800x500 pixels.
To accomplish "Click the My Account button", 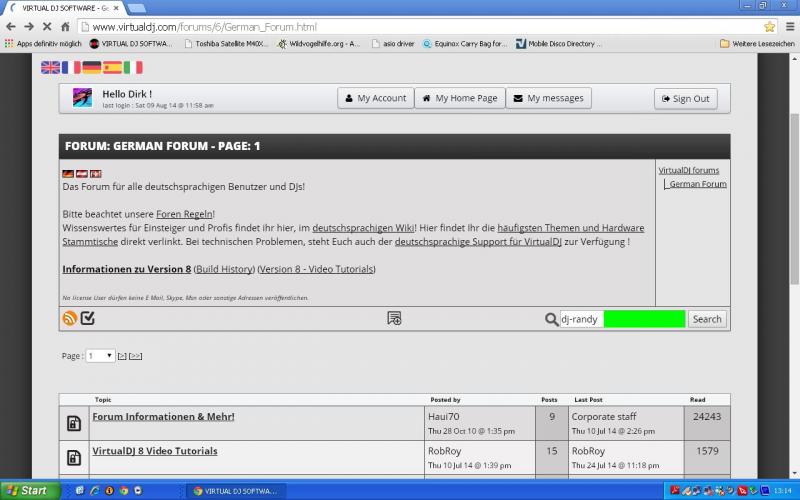I will 376,98.
